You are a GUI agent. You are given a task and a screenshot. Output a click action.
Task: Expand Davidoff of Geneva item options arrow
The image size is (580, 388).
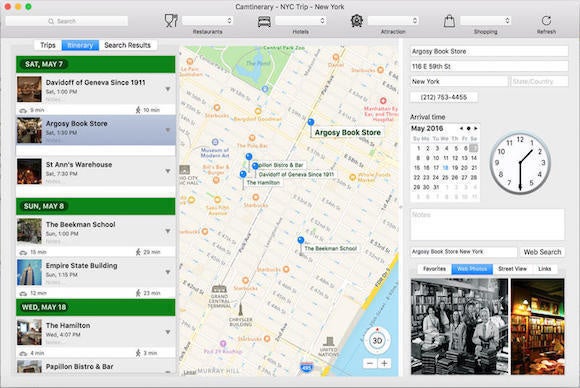pos(168,89)
